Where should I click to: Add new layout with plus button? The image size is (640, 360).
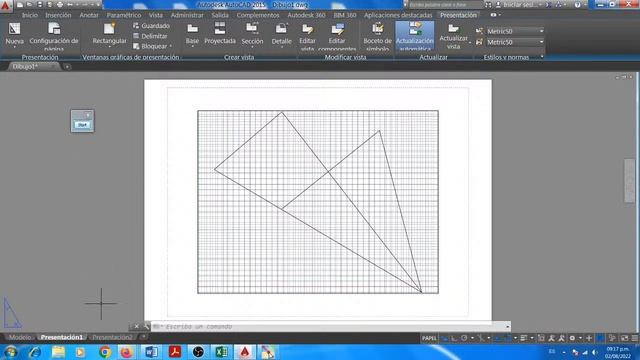pyautogui.click(x=143, y=337)
